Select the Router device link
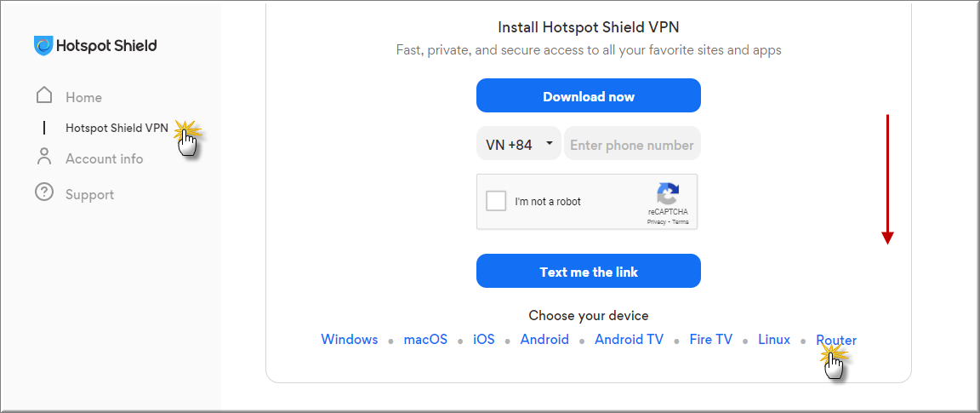The width and height of the screenshot is (980, 413). click(836, 340)
